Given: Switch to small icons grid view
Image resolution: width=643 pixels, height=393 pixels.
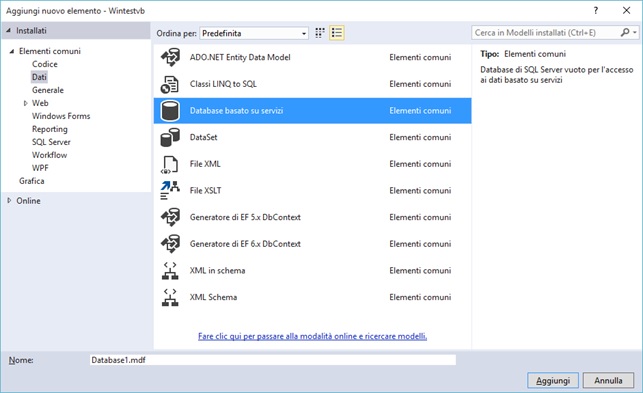Looking at the screenshot, I should 320,33.
